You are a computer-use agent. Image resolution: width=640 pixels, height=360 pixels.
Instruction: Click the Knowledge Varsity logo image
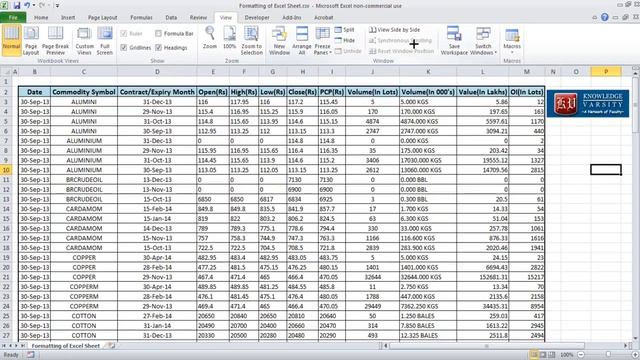[x=588, y=104]
